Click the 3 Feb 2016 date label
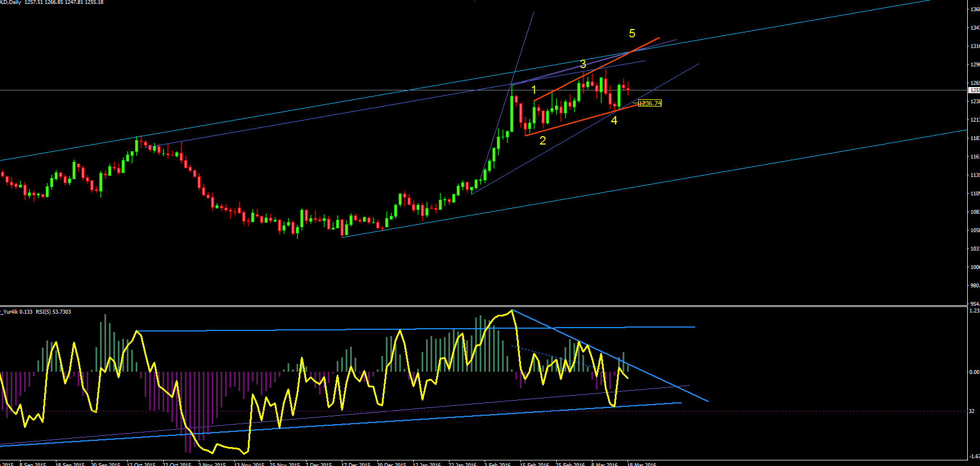980x466 pixels. point(498,464)
